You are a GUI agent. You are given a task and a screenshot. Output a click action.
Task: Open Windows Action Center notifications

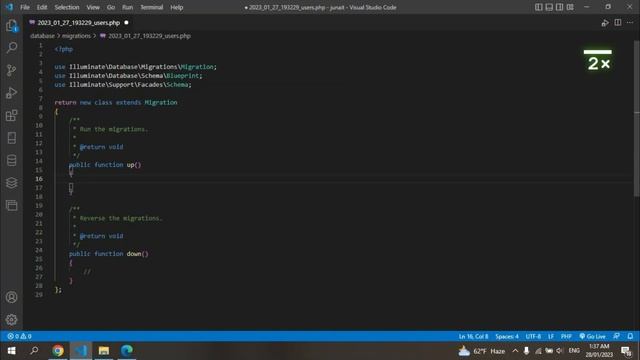pos(626,351)
